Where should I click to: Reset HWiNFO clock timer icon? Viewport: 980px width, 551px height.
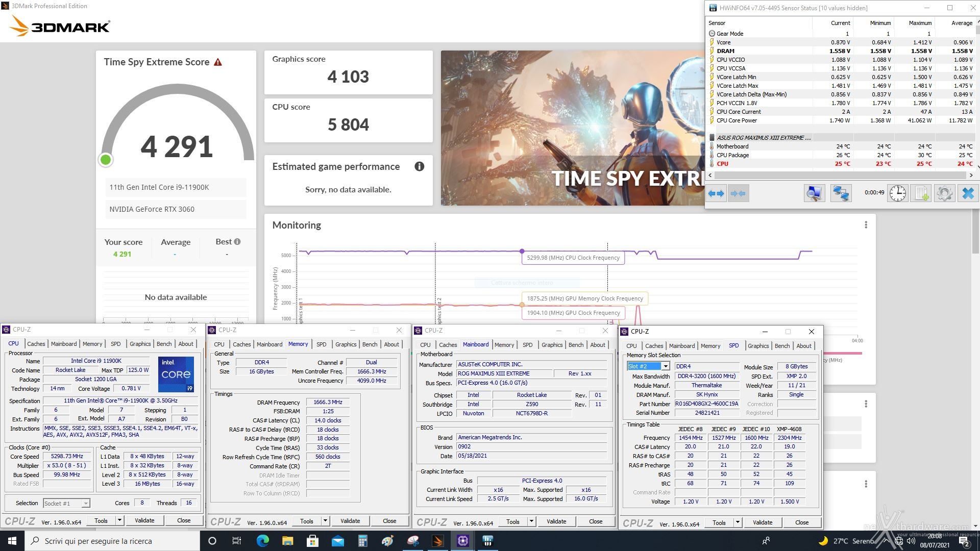[x=897, y=193]
